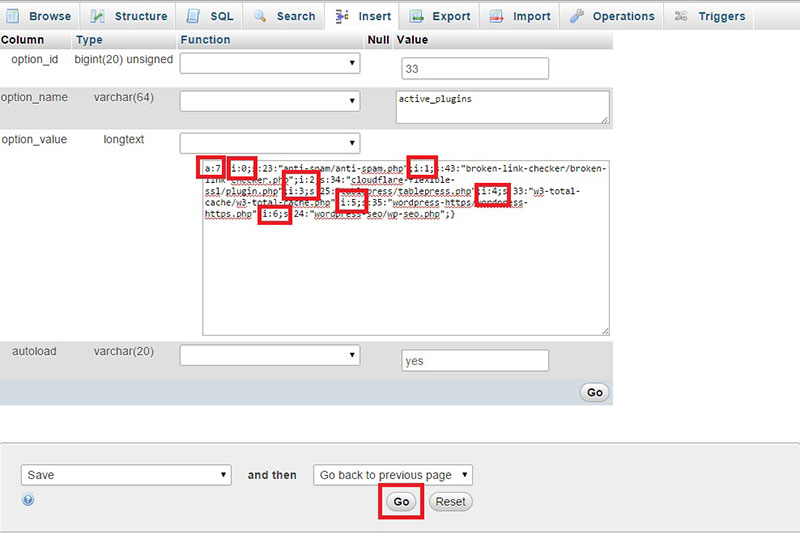Click the resize handle of option_value textarea
The image size is (800, 534).
coord(605,332)
